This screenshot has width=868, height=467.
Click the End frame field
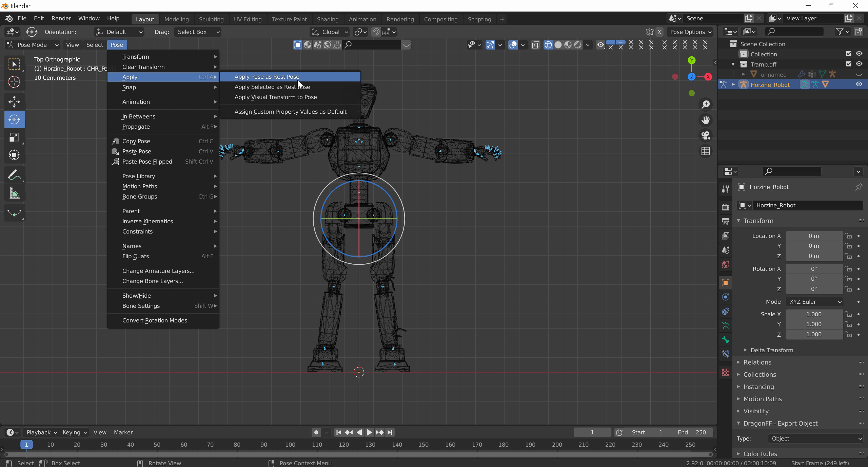[692, 432]
